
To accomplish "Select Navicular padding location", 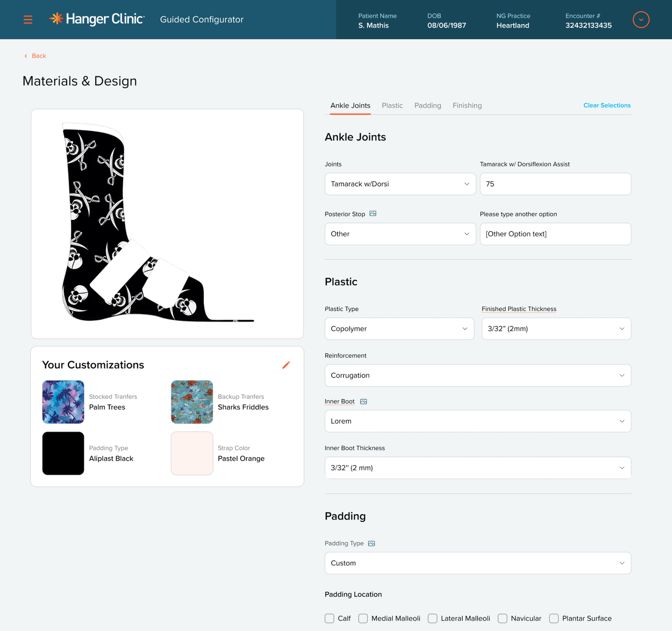I will [x=503, y=618].
